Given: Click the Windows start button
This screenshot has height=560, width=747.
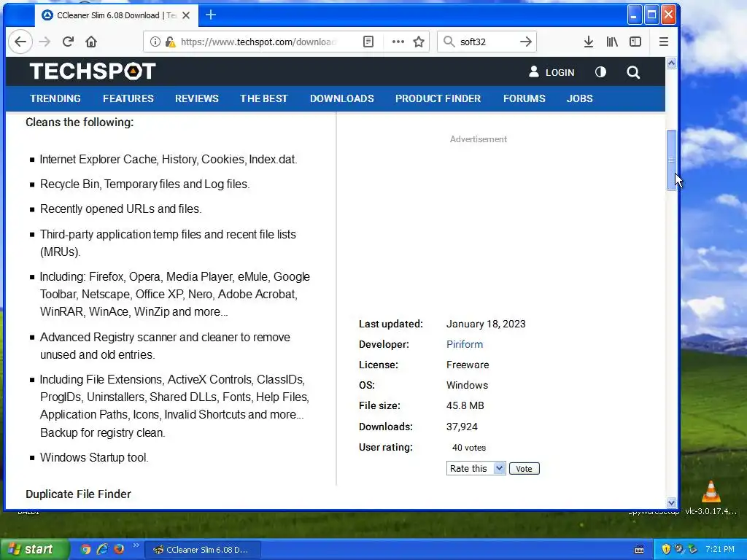Looking at the screenshot, I should [34, 549].
